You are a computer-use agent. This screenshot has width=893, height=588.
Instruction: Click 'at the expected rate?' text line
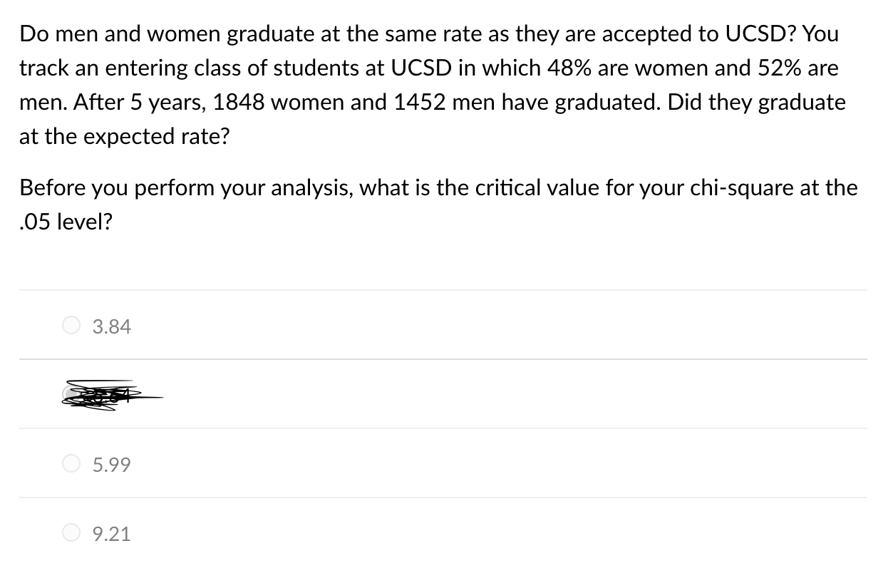pyautogui.click(x=124, y=137)
